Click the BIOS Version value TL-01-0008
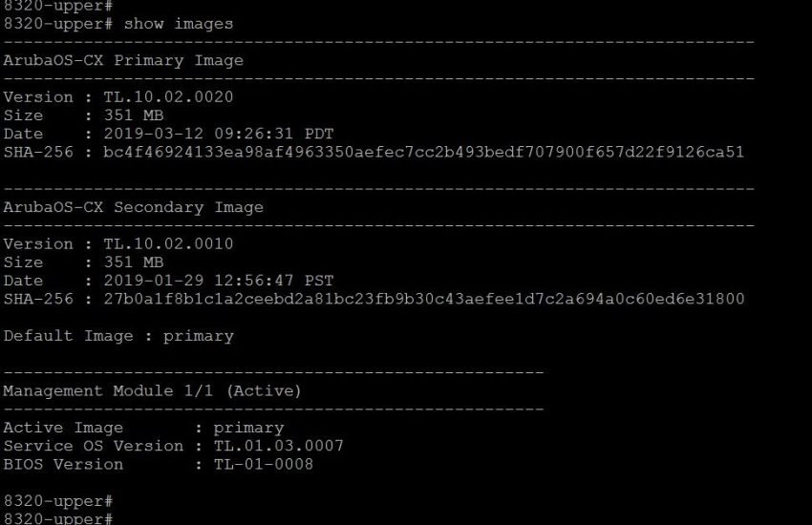The image size is (812, 525). (x=253, y=464)
